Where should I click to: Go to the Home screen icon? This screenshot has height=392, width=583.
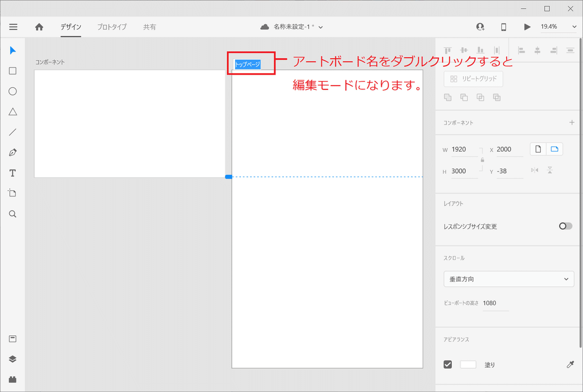39,27
